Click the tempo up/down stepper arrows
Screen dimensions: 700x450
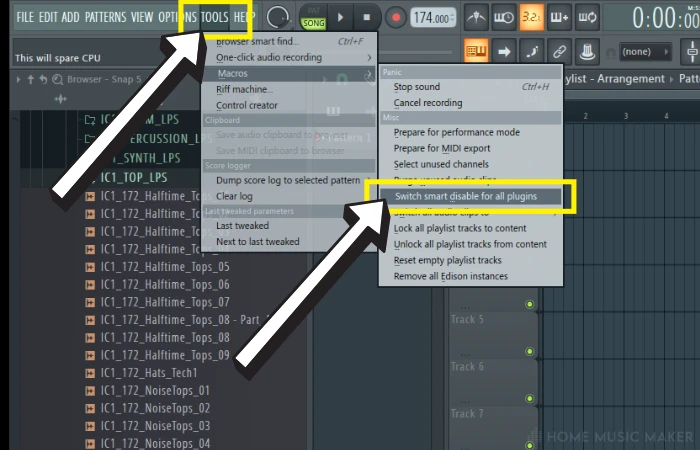pos(452,18)
